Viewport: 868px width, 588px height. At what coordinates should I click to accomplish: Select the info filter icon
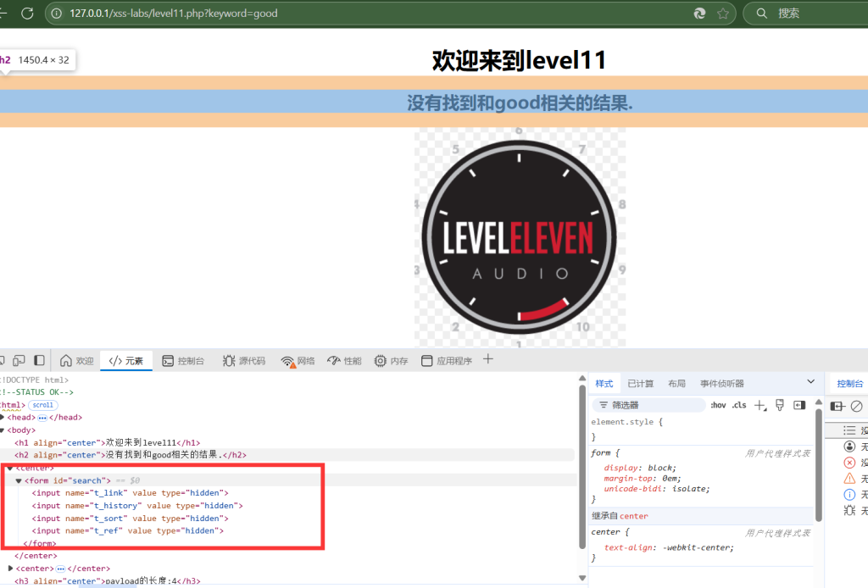coord(849,495)
